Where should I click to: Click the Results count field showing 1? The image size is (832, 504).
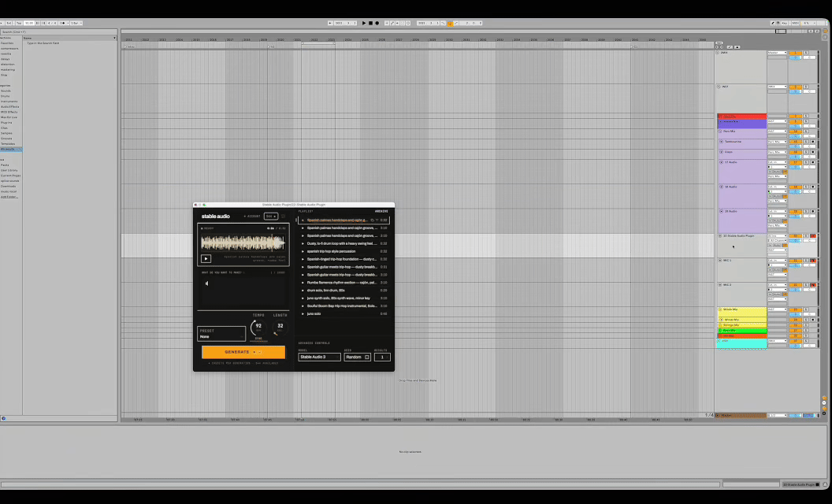tap(382, 357)
